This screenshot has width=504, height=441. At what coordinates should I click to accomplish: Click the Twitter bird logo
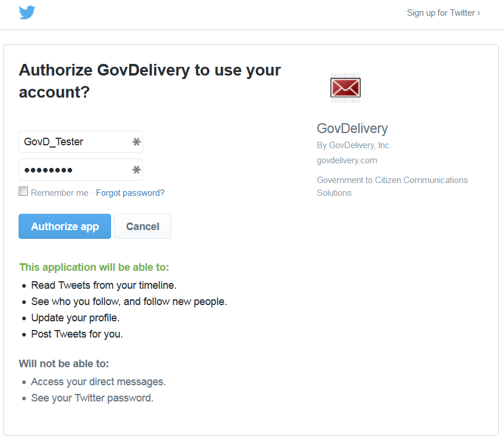27,12
